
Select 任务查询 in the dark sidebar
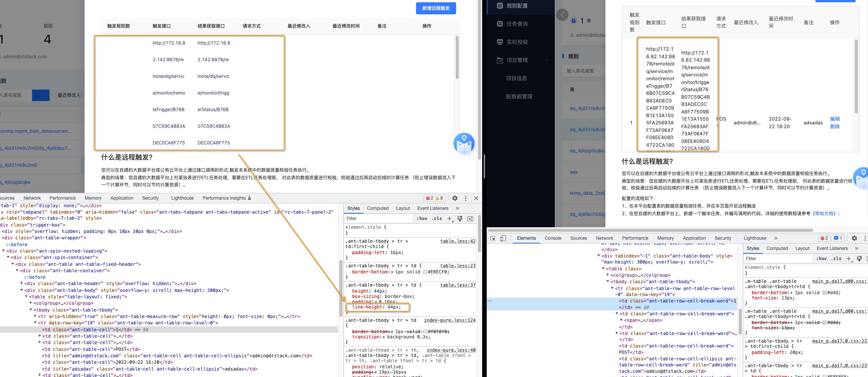tap(517, 24)
